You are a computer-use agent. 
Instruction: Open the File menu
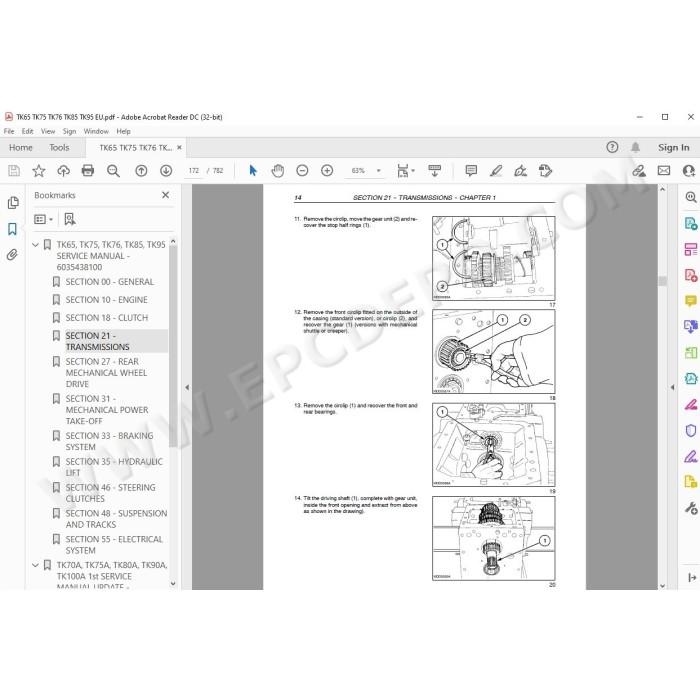tap(9, 131)
